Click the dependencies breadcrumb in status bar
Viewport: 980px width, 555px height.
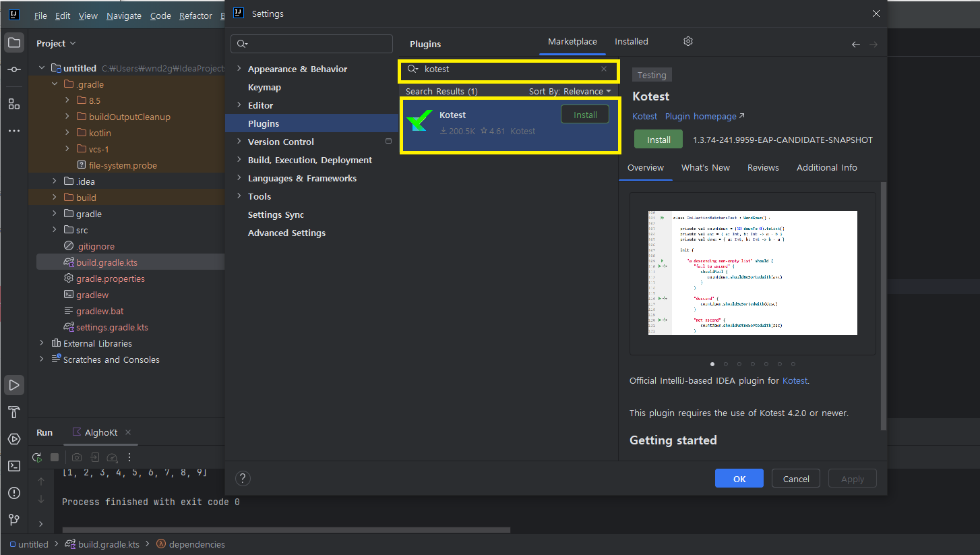[x=197, y=544]
